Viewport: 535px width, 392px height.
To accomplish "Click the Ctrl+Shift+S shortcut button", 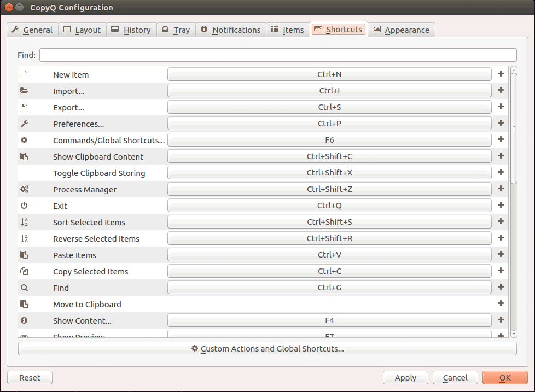I will coord(329,221).
